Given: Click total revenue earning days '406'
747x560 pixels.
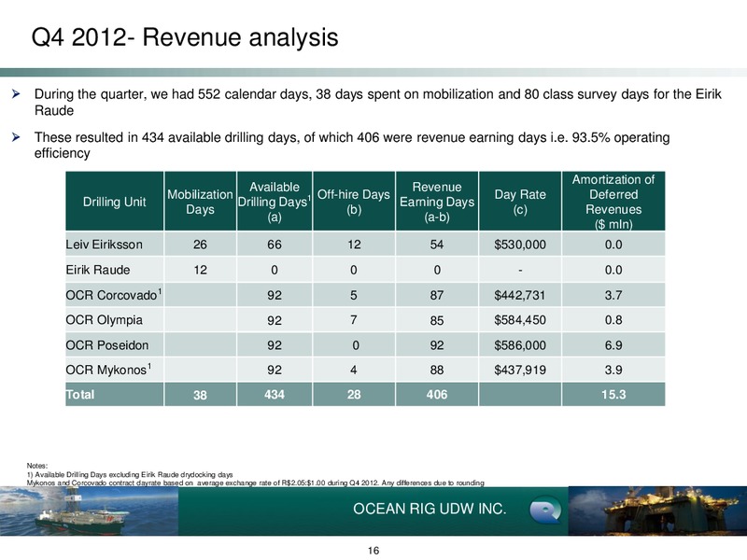Looking at the screenshot, I should pyautogui.click(x=437, y=394).
